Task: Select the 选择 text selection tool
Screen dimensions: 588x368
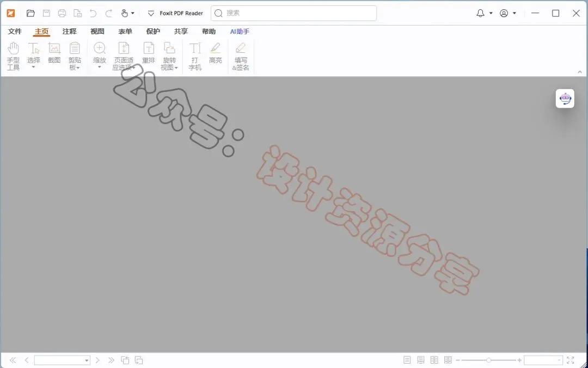Action: (x=33, y=56)
